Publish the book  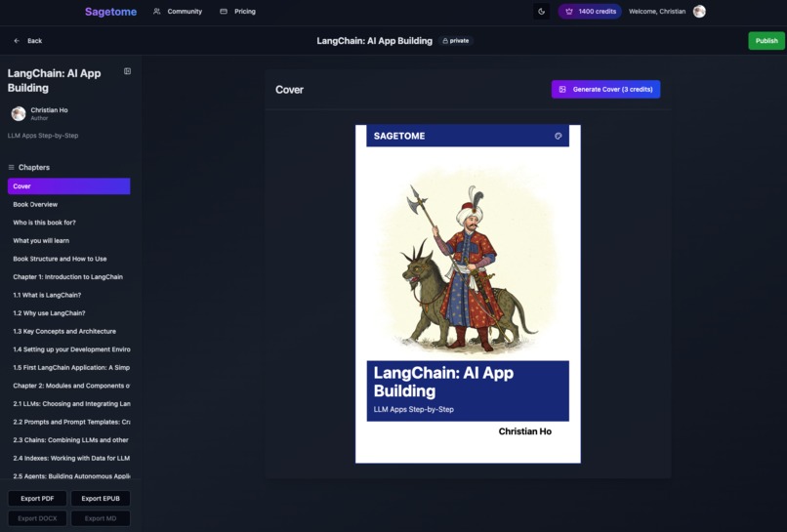coord(766,41)
